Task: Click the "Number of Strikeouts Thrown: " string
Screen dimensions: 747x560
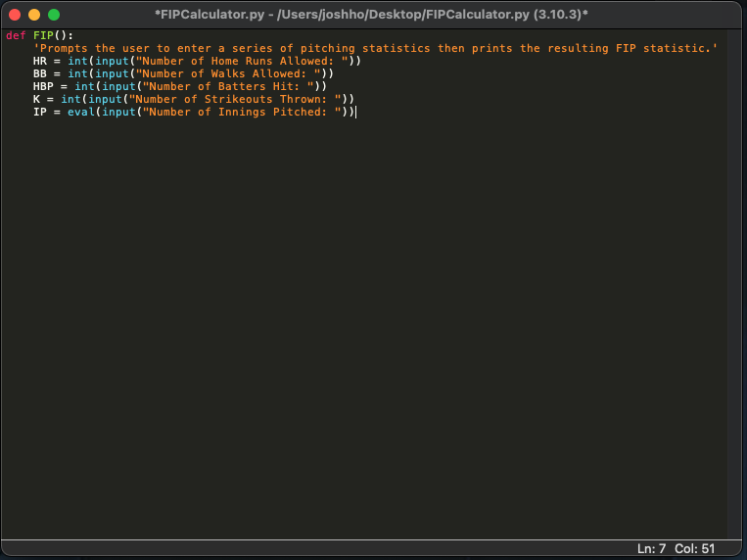Action: coord(235,99)
